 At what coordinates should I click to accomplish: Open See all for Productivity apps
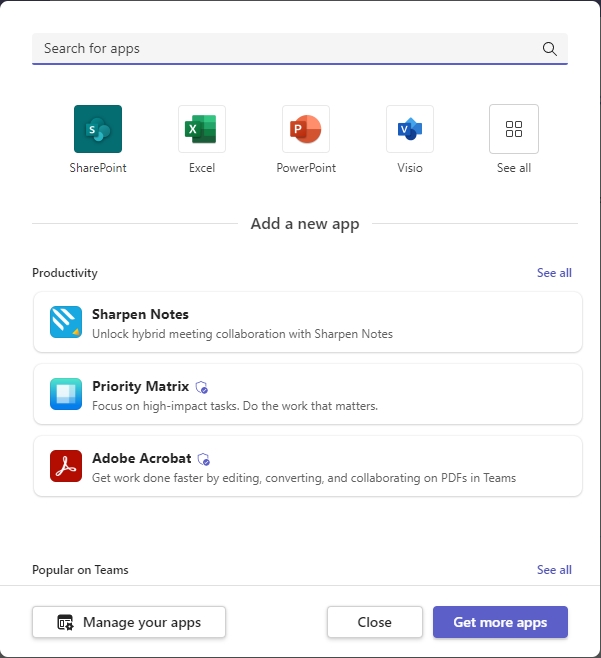point(554,273)
